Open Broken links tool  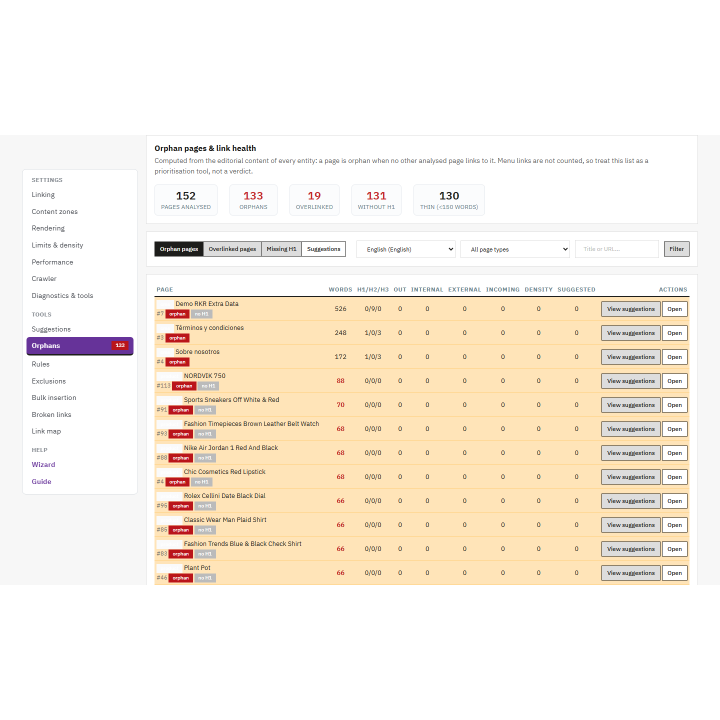click(51, 415)
